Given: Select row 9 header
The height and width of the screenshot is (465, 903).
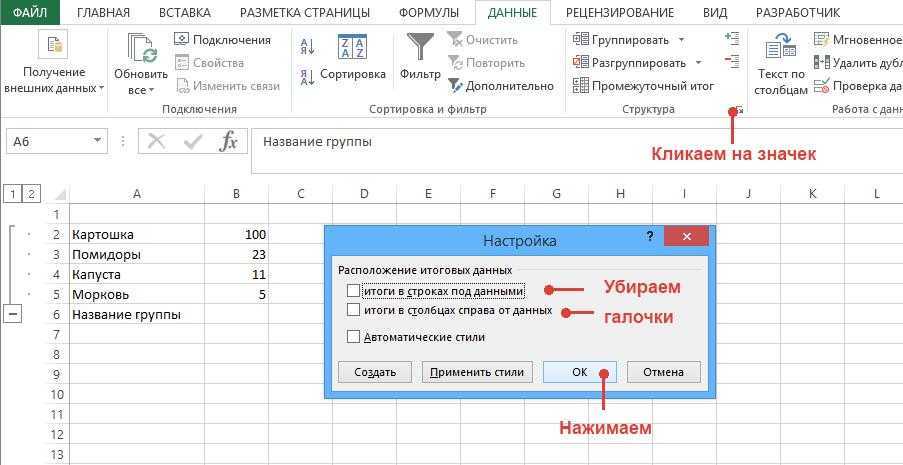Looking at the screenshot, I should point(57,375).
